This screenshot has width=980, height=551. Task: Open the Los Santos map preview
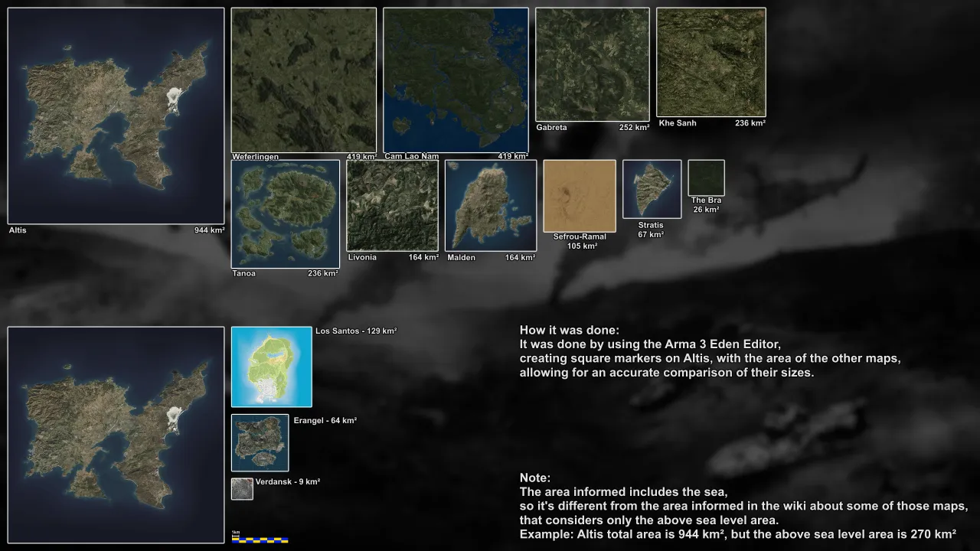point(271,367)
